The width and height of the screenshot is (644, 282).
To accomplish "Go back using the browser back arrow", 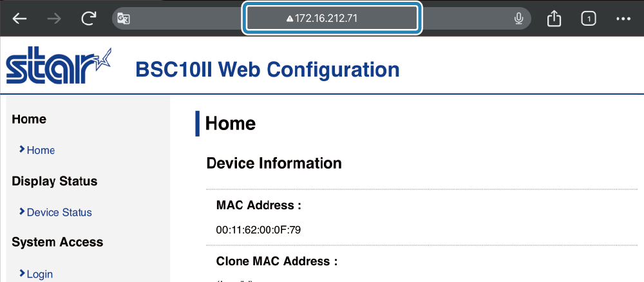I will [x=20, y=19].
